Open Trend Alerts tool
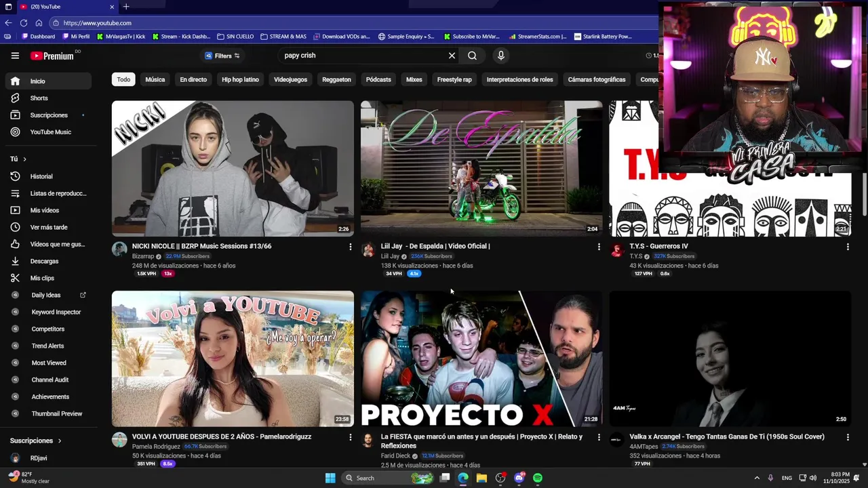Screen dimensions: 868x488 pos(47,346)
